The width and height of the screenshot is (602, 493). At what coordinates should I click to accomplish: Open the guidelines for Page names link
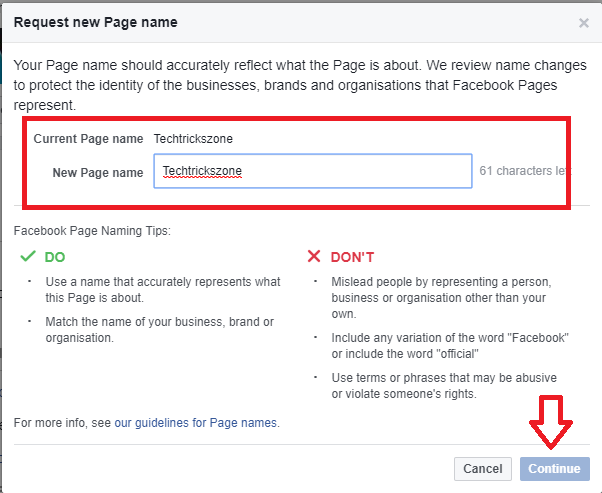[196, 423]
